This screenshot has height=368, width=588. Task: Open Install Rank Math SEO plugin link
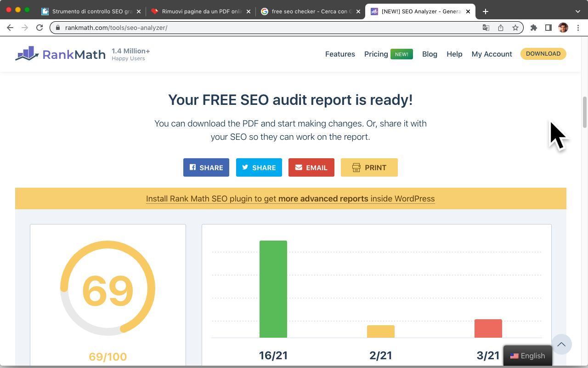pos(290,199)
